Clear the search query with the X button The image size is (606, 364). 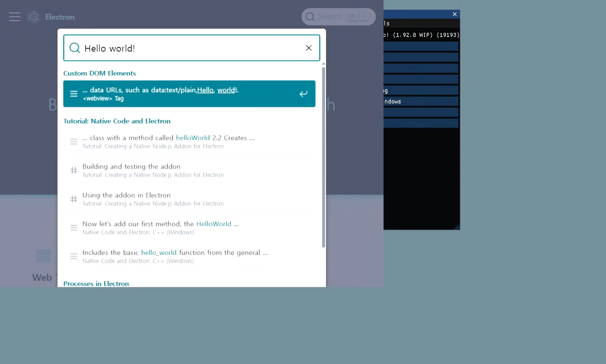309,48
